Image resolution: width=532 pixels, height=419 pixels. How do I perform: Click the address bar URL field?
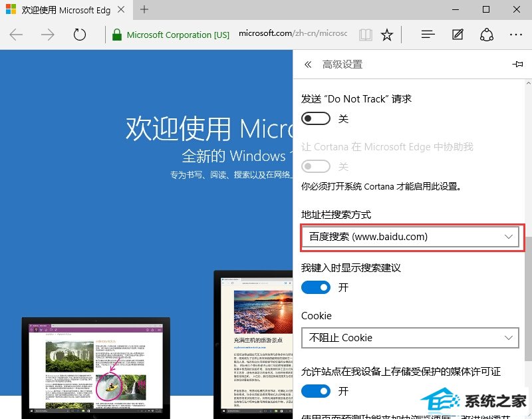tap(293, 33)
